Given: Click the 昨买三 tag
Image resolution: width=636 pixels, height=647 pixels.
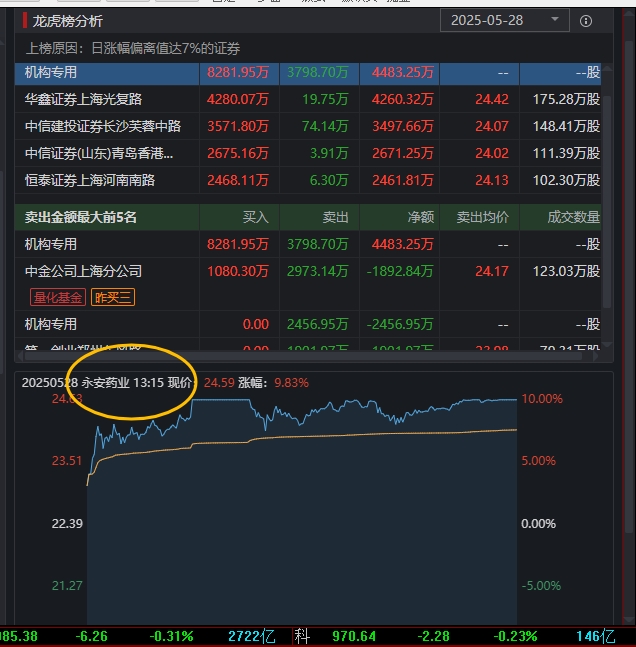Looking at the screenshot, I should (113, 297).
